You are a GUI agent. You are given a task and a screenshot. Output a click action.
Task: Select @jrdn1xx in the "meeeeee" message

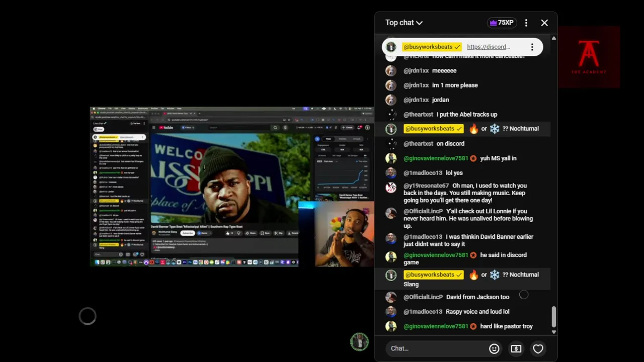click(416, 71)
